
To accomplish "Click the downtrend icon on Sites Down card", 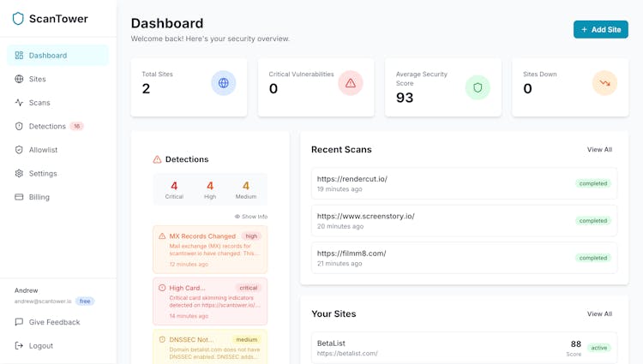I will (x=604, y=83).
